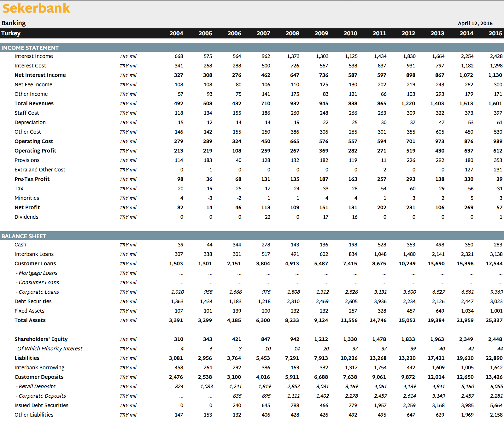This screenshot has width=504, height=421.
Task: Select the Interest Income row label
Action: [34, 56]
